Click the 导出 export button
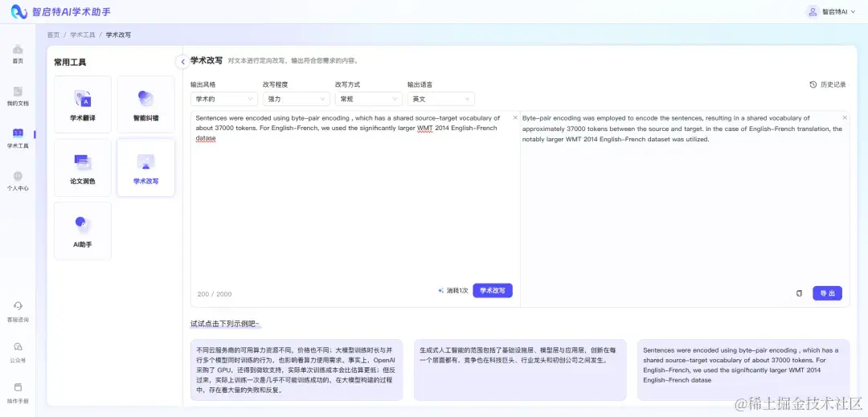 click(827, 293)
